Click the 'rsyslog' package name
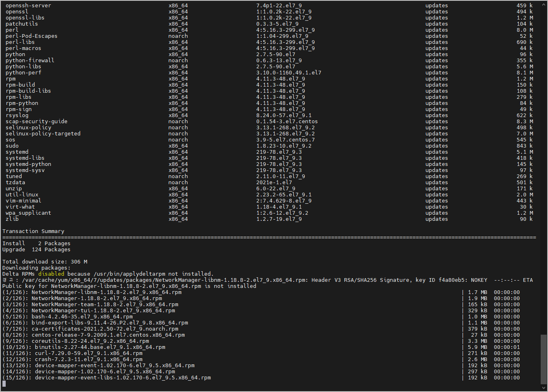The height and width of the screenshot is (392, 548). 17,115
